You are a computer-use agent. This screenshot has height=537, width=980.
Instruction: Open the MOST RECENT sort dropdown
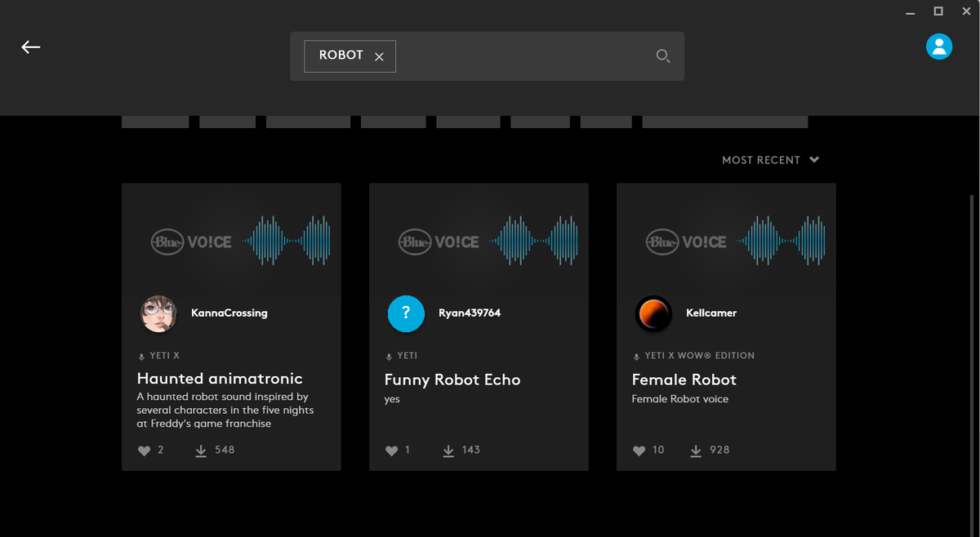[771, 160]
